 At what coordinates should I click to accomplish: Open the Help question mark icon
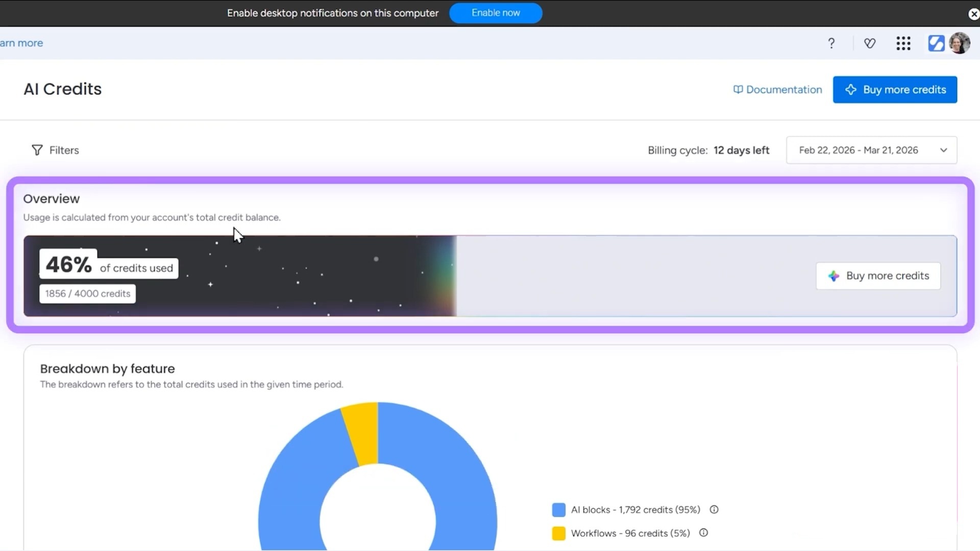[831, 43]
